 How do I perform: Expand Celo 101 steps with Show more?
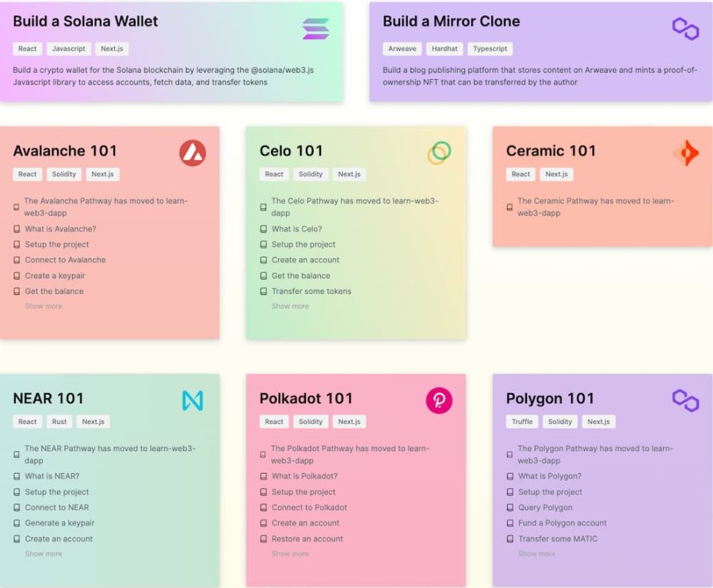[290, 307]
